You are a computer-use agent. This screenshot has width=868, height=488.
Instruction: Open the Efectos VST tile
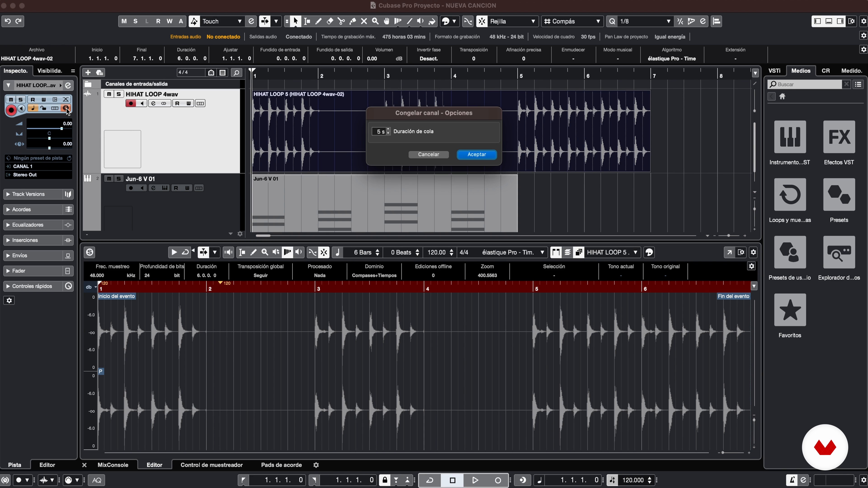pos(839,137)
